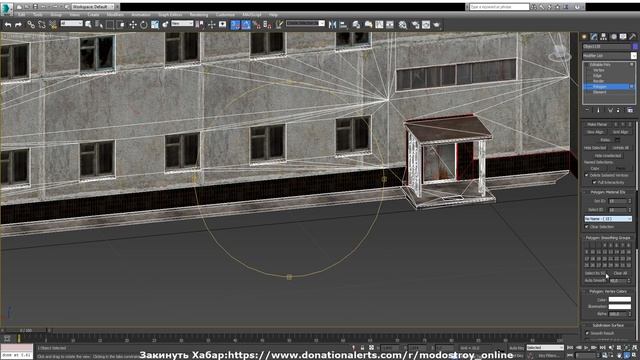Switch to the Create command panel tab

point(584,37)
